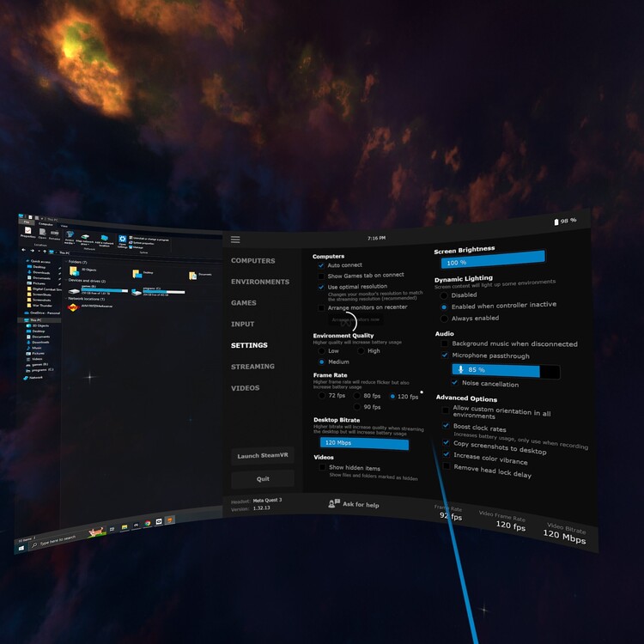Select High environment quality
The width and height of the screenshot is (644, 644).
point(361,350)
